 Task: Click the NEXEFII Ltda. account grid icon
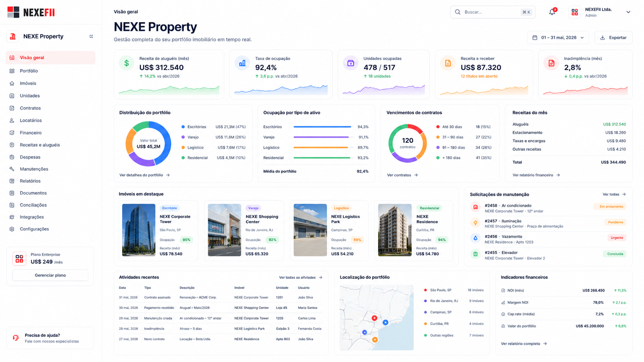575,12
